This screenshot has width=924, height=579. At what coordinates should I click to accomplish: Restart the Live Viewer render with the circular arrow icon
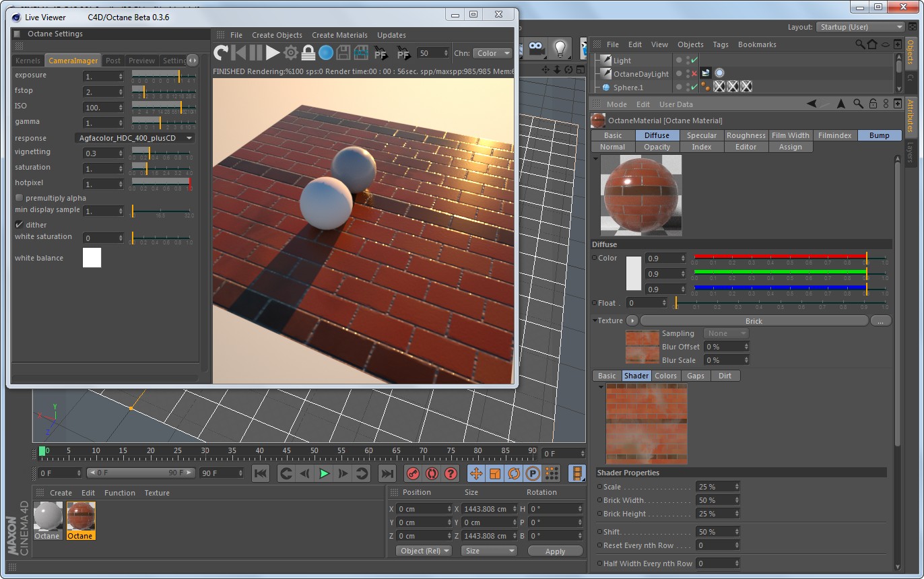221,53
